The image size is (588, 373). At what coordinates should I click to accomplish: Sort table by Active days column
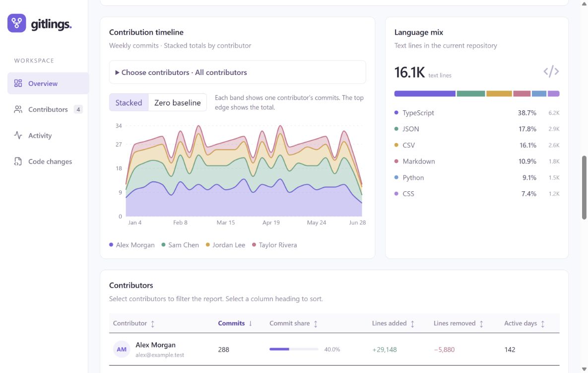(x=524, y=323)
